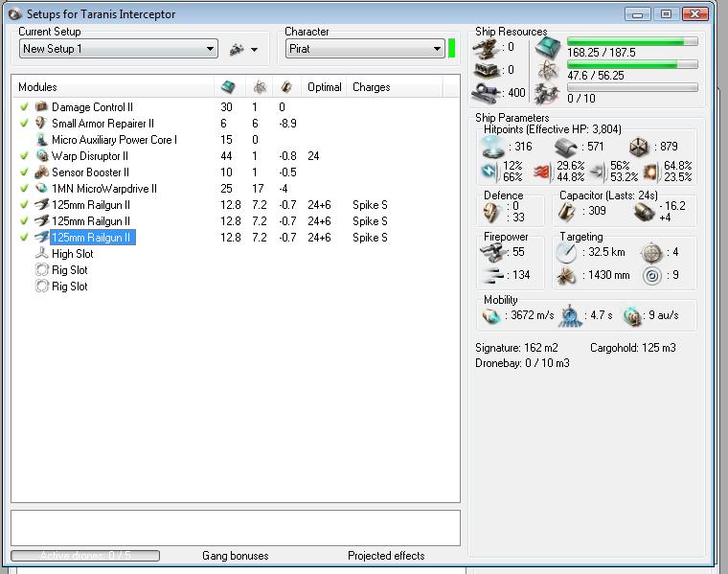This screenshot has height=574, width=728.
Task: Click the powergrid usage bar 47.6 / 56.25
Action: [x=632, y=64]
